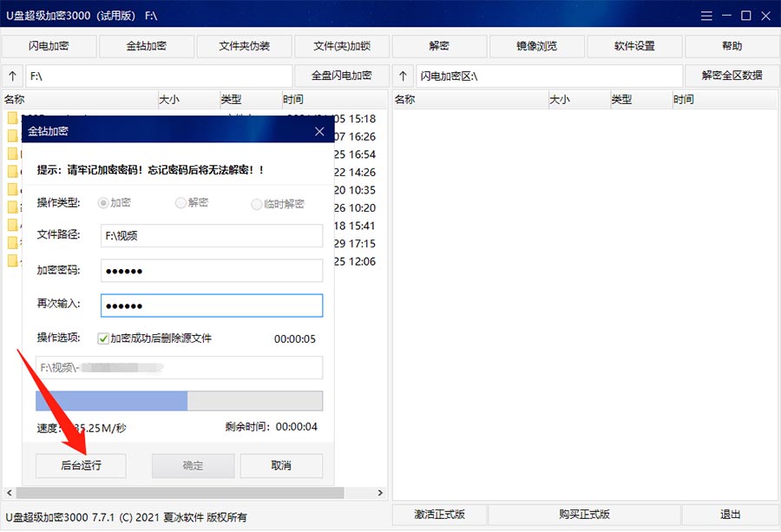Click the 提示 warning text in dialog
Viewport: 781px width, 532px height.
click(150, 170)
